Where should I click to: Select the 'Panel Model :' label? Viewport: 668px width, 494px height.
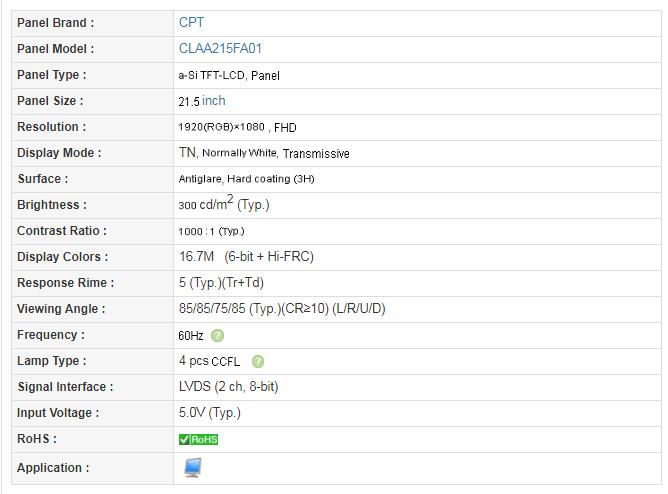coord(55,49)
